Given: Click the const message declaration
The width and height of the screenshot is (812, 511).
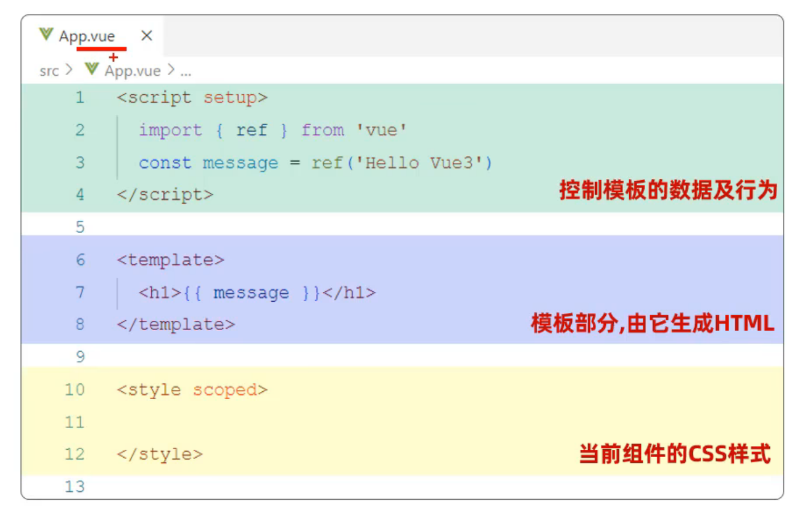Looking at the screenshot, I should click(x=315, y=162).
